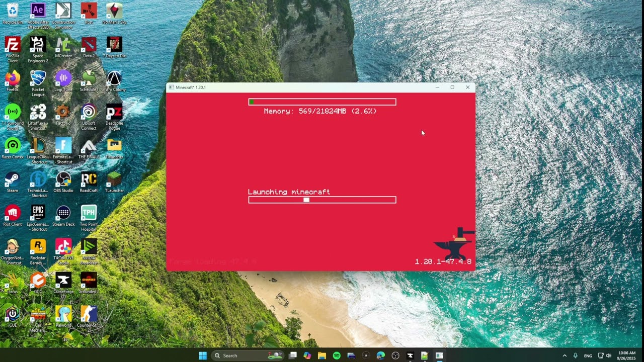
Task: Open Riot Client desktop icon
Action: click(13, 216)
